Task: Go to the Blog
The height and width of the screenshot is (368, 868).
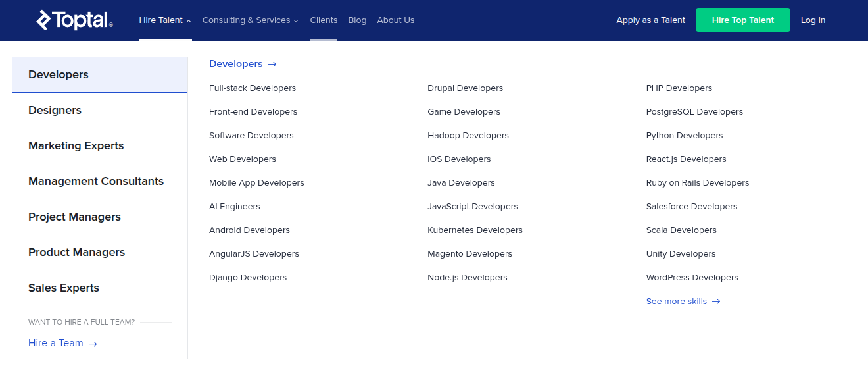Action: click(357, 20)
